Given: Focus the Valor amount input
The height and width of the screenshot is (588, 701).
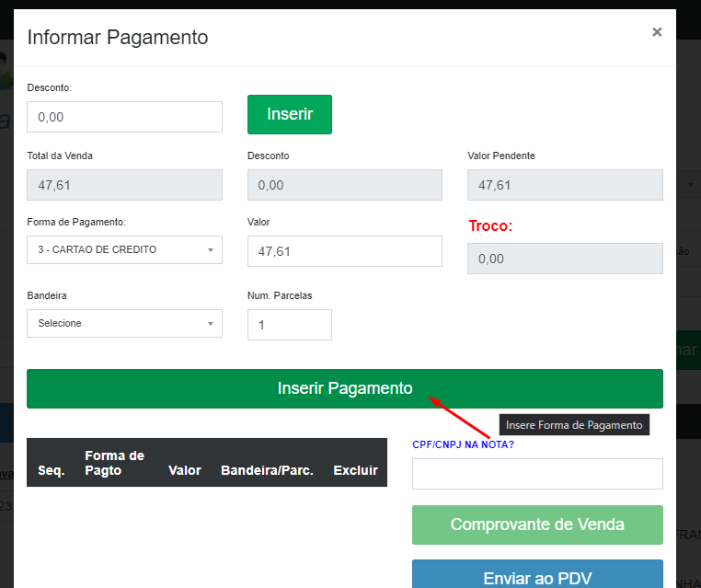Looking at the screenshot, I should pos(344,251).
